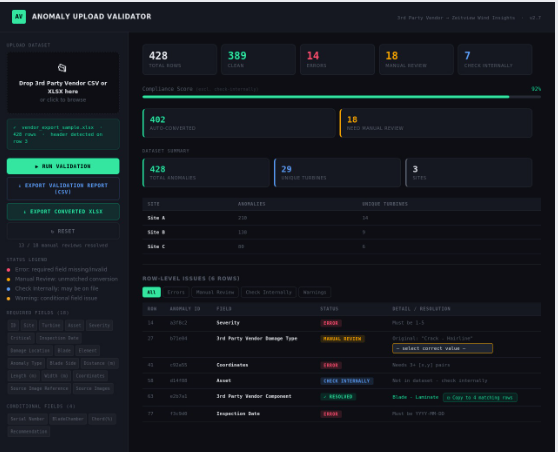The image size is (558, 452).
Task: Click the manual reviews resolved counter text
Action: 63,245
